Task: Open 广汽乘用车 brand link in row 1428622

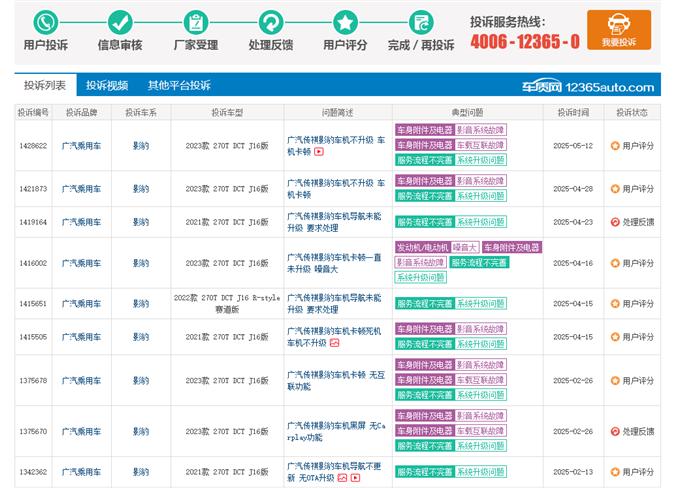Action: [81, 146]
